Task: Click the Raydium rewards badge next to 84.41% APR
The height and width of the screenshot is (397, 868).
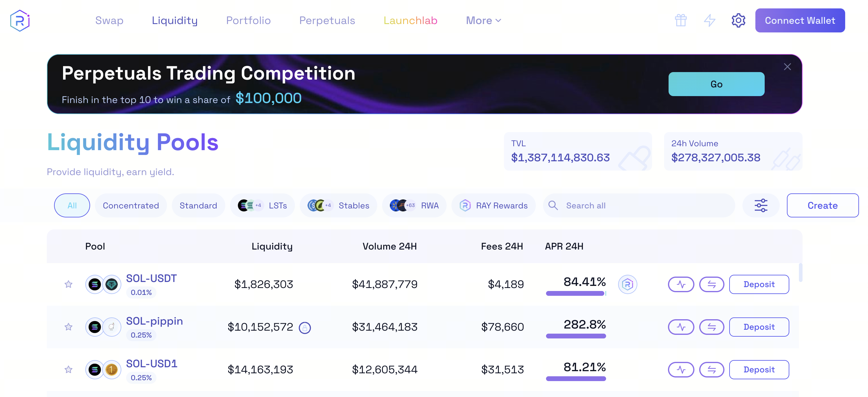Action: pyautogui.click(x=628, y=284)
